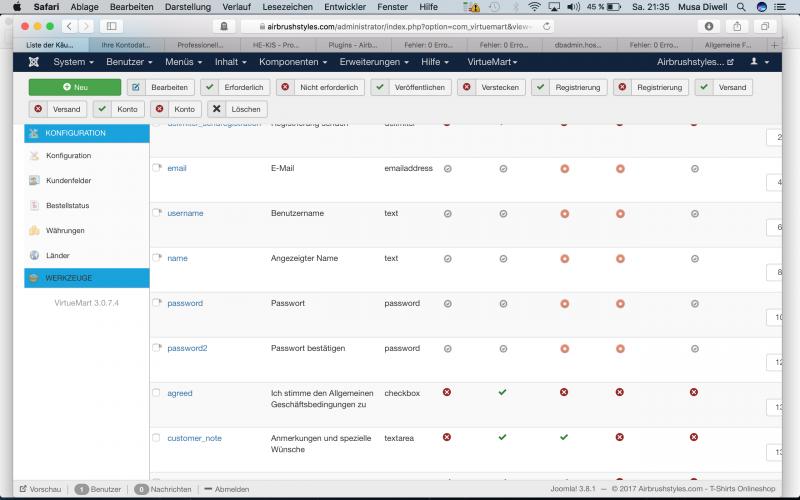This screenshot has height=500, width=800.
Task: Click the Länder globe icon
Action: [x=35, y=256]
